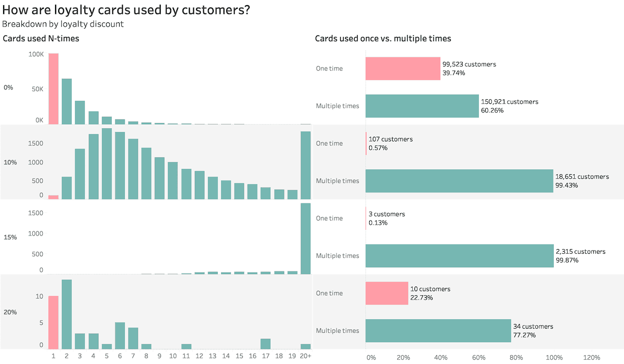Click the 15% loyalty discount row label
This screenshot has height=364, width=624.
[x=10, y=237]
